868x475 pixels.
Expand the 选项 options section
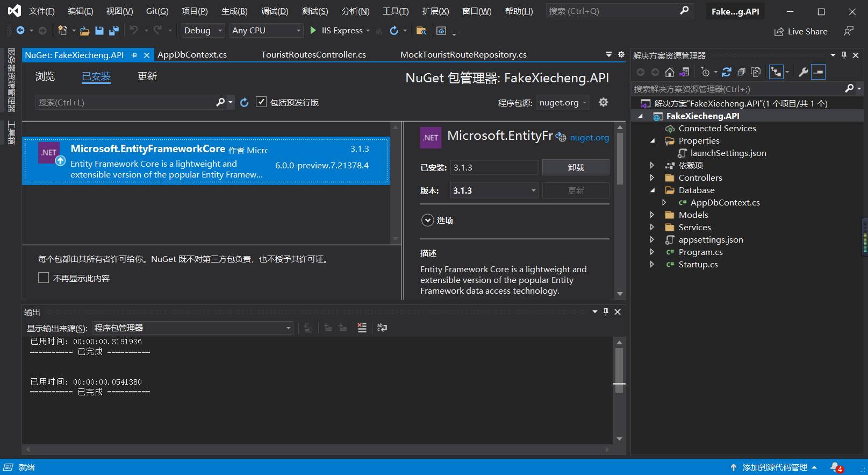427,220
